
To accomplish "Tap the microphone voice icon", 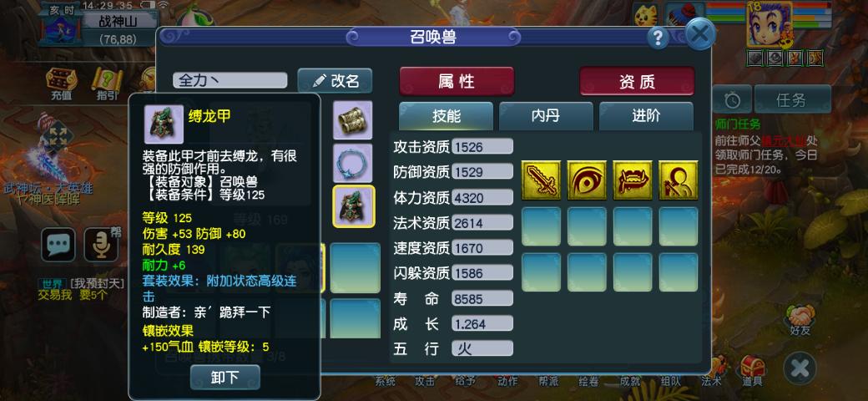I will pos(101,244).
